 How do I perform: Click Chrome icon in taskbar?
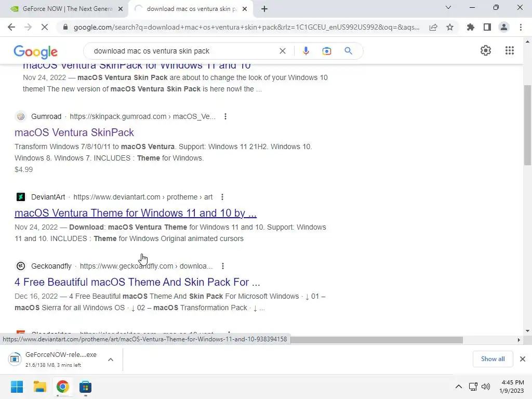pos(62,387)
